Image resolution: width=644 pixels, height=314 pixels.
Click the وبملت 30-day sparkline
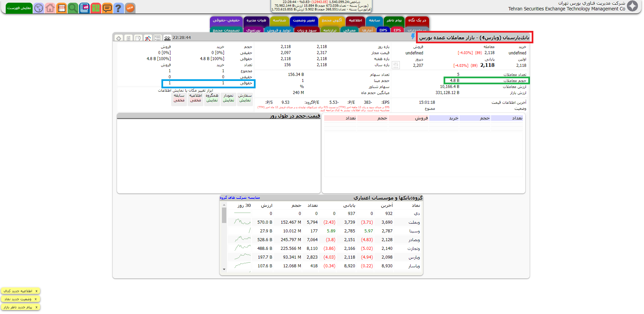[x=242, y=222]
